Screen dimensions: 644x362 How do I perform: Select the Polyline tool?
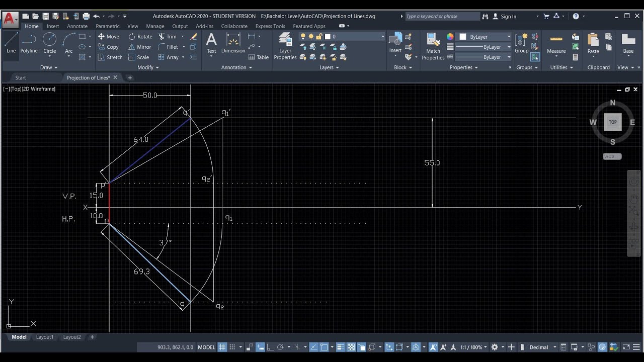(29, 43)
